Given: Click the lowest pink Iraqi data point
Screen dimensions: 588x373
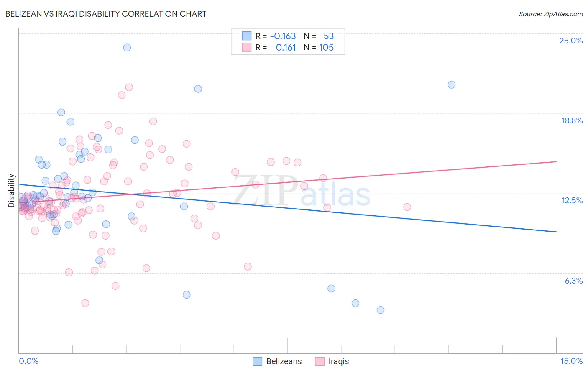Looking at the screenshot, I should click(85, 303).
